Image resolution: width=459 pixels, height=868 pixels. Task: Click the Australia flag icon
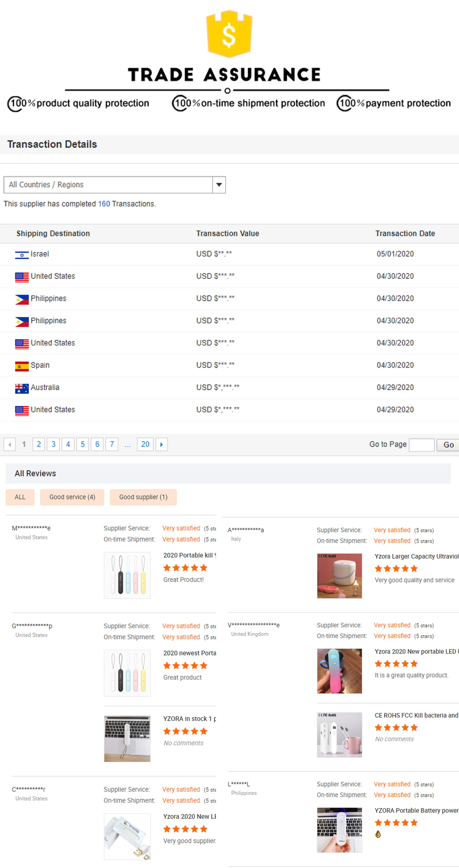(x=22, y=388)
